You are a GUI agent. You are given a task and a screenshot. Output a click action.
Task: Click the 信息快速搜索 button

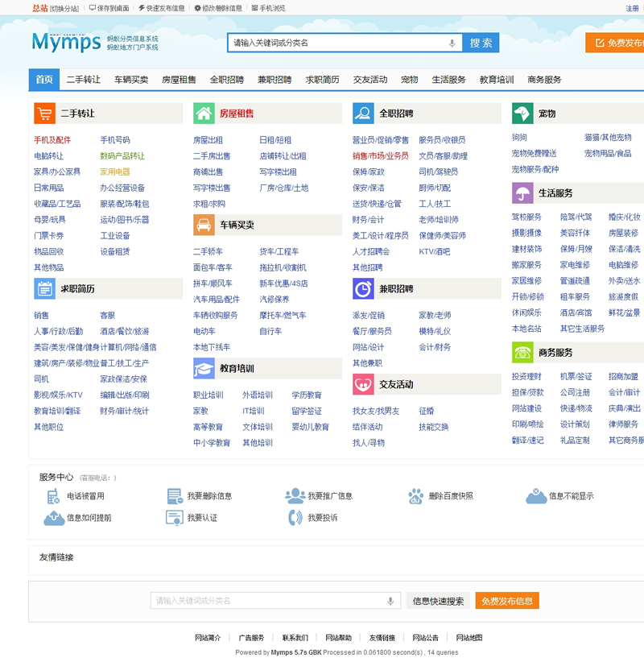[438, 601]
